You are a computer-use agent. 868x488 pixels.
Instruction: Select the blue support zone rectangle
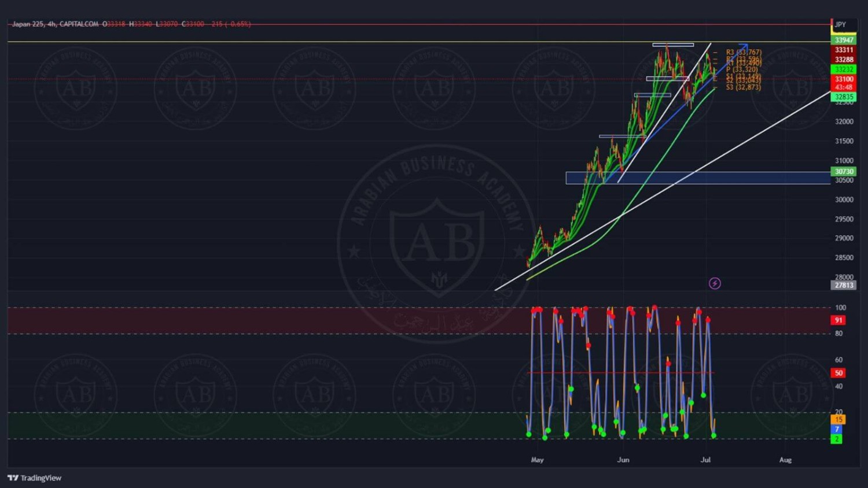[698, 178]
